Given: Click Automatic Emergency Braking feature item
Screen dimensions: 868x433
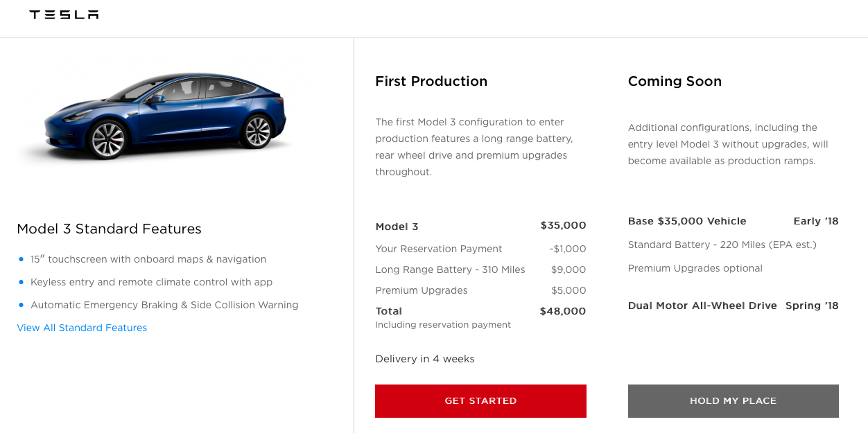Looking at the screenshot, I should [x=164, y=305].
